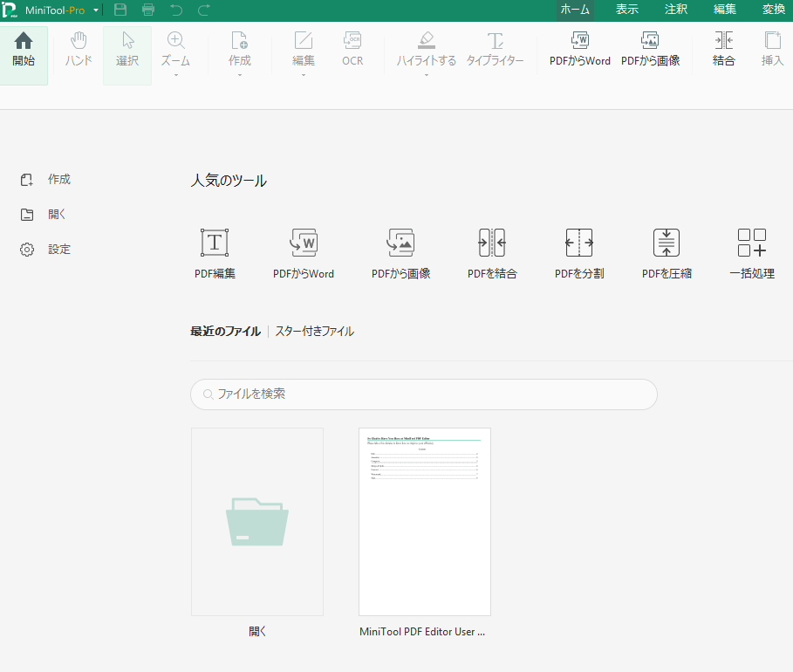Click PDFから画像 in the ribbon toolbar
Screen dimensions: 793x672
[x=650, y=50]
